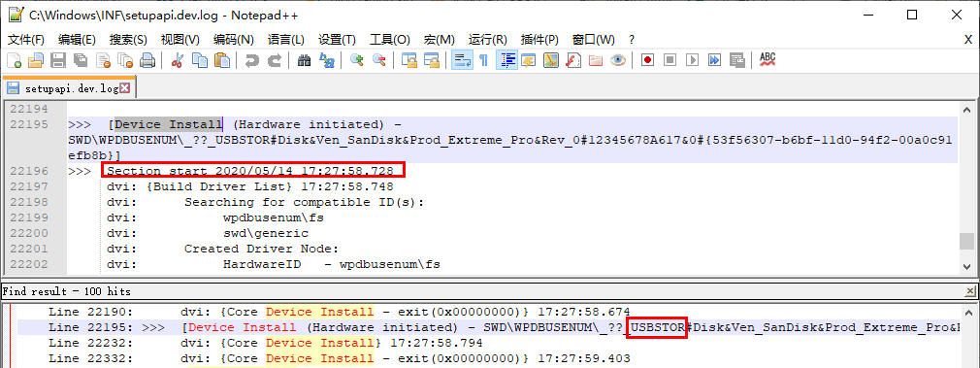Toggle show all characters (pilcrow) button
980x368 pixels.
pos(484,61)
